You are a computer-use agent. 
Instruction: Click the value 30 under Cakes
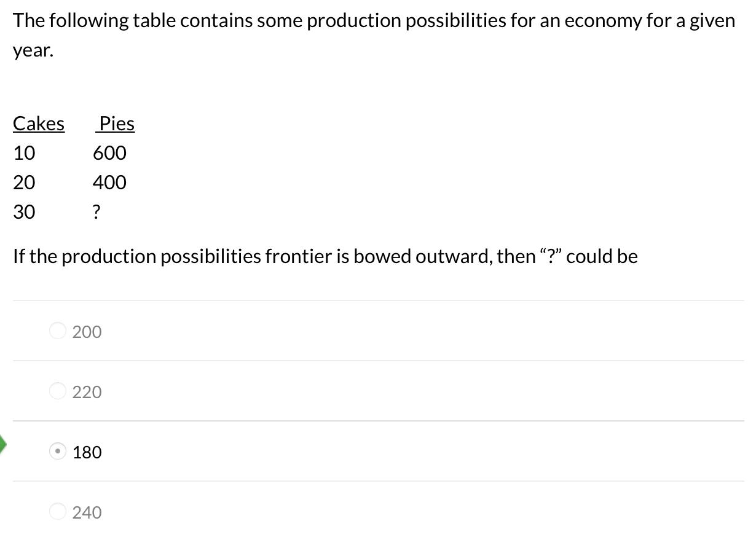click(25, 212)
